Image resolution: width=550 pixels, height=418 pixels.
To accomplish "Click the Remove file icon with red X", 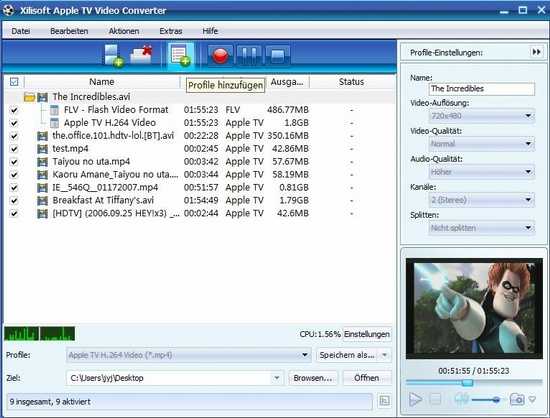I will 142,55.
